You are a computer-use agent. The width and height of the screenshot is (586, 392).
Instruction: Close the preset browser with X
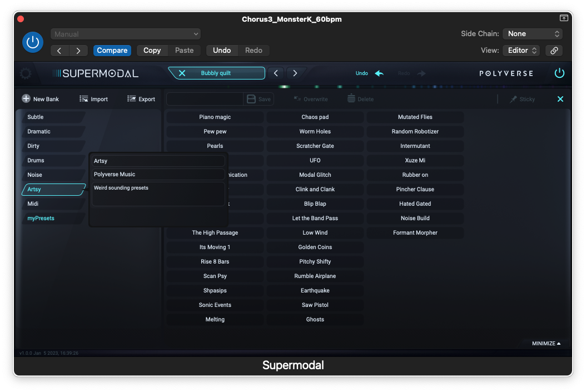560,99
